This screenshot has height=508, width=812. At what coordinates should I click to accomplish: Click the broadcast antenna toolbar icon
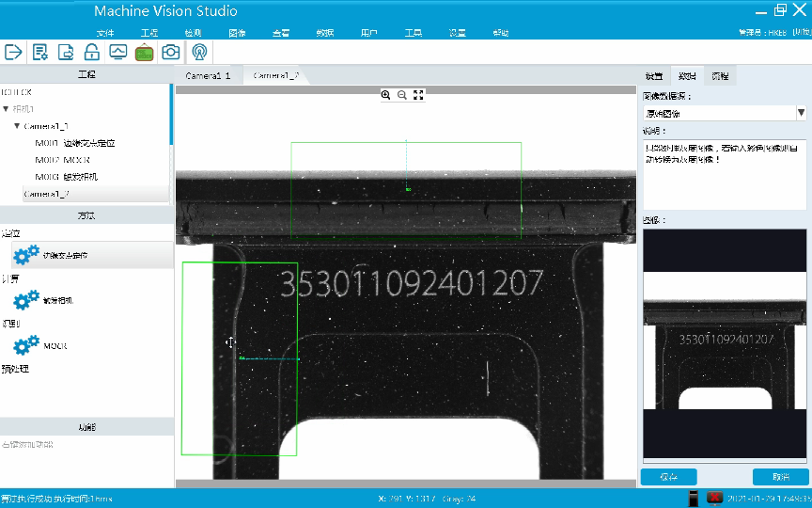(200, 53)
